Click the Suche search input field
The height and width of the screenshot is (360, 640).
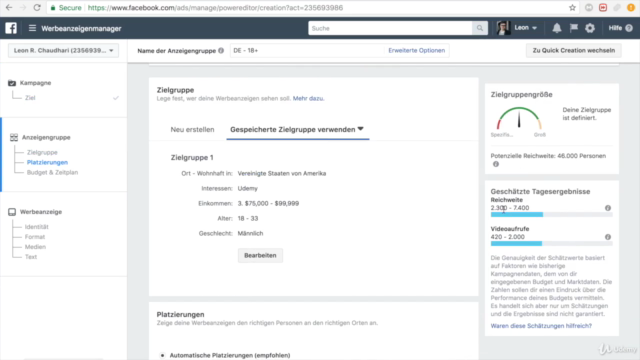tap(391, 28)
